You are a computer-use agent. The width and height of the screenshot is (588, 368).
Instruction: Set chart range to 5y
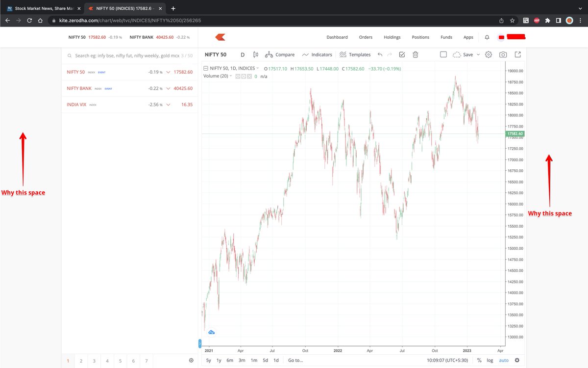point(209,360)
